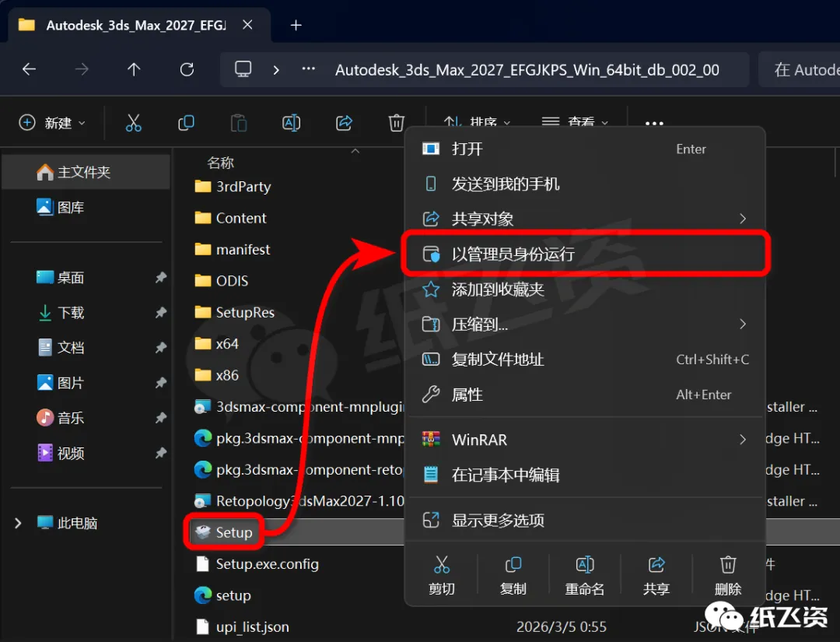Click the address bar ellipsis for hidden path
Viewport: 840px width, 642px height.
(x=309, y=69)
